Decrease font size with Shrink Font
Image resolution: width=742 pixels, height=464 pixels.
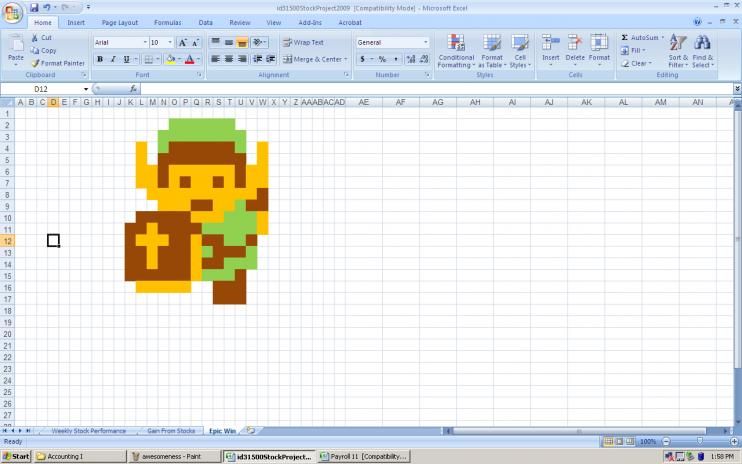[195, 43]
